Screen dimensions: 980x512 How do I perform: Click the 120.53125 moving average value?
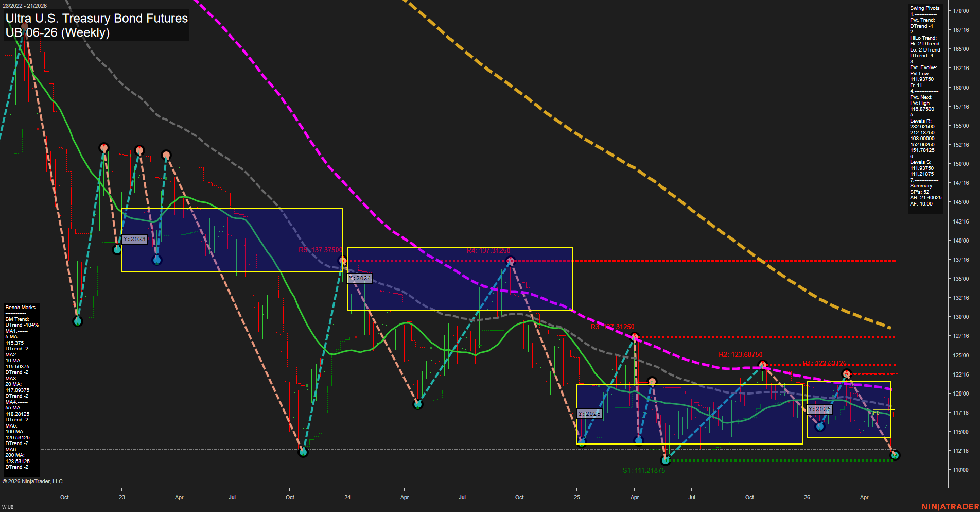click(x=17, y=438)
